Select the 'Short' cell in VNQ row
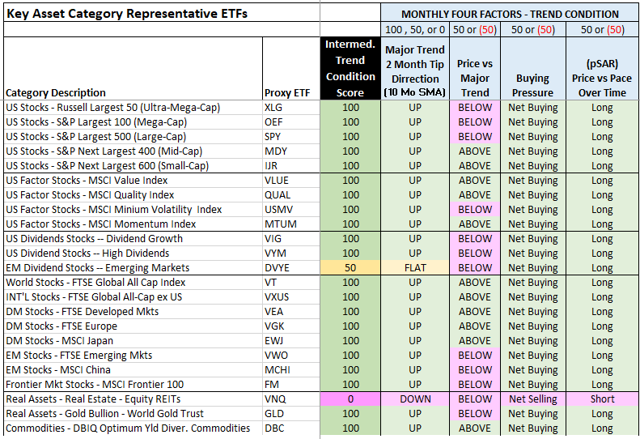640x439 pixels. 602,399
